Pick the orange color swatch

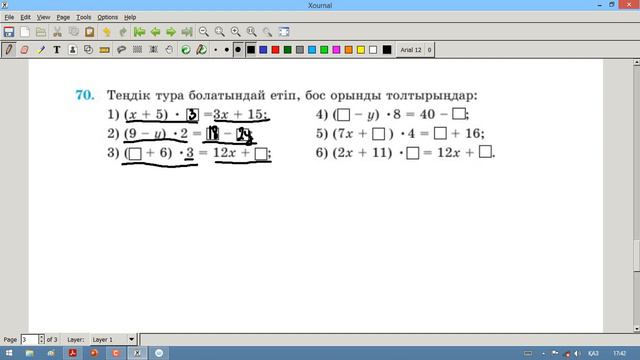coord(349,50)
